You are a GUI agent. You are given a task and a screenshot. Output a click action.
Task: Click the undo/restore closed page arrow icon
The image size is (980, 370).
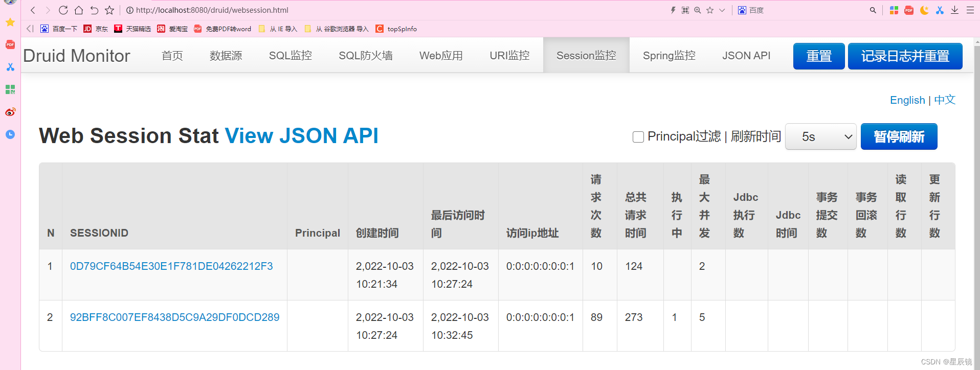point(94,10)
